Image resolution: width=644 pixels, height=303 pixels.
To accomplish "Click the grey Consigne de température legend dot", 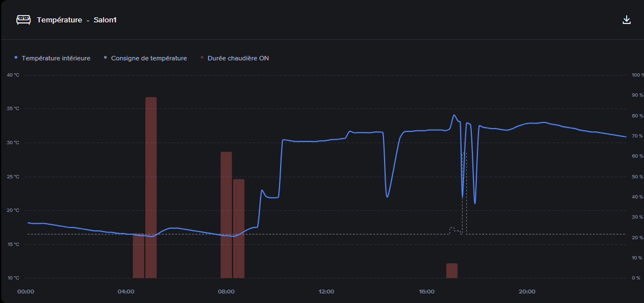I will (x=105, y=58).
